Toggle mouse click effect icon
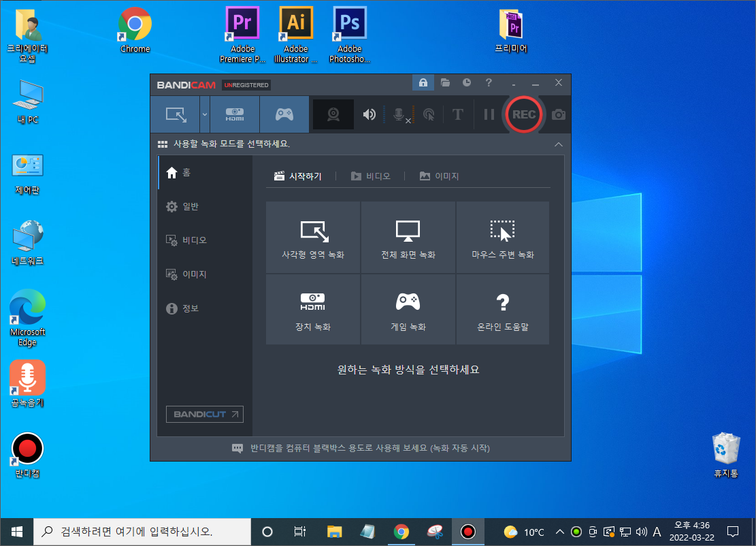This screenshot has width=756, height=546. (429, 114)
